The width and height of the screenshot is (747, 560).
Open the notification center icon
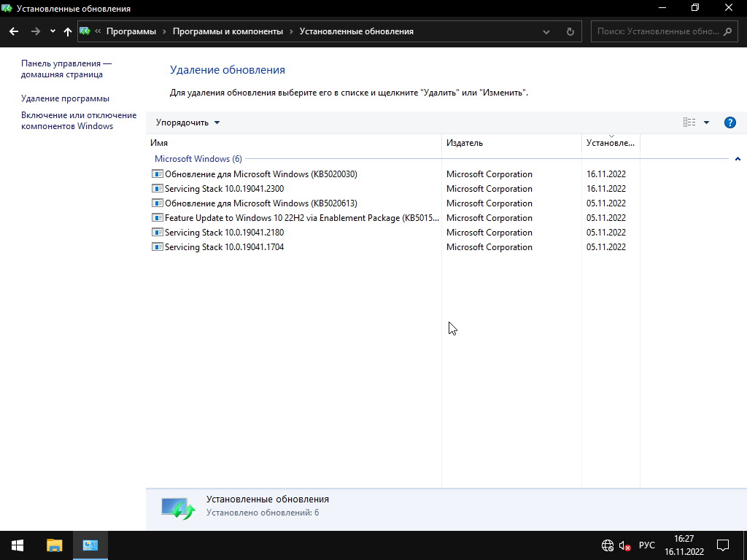tap(723, 545)
